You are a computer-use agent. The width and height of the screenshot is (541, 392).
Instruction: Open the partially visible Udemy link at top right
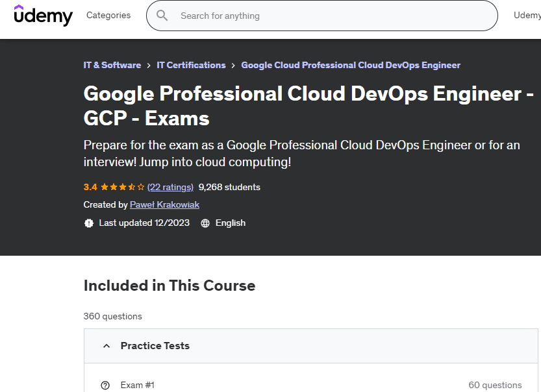click(x=527, y=16)
